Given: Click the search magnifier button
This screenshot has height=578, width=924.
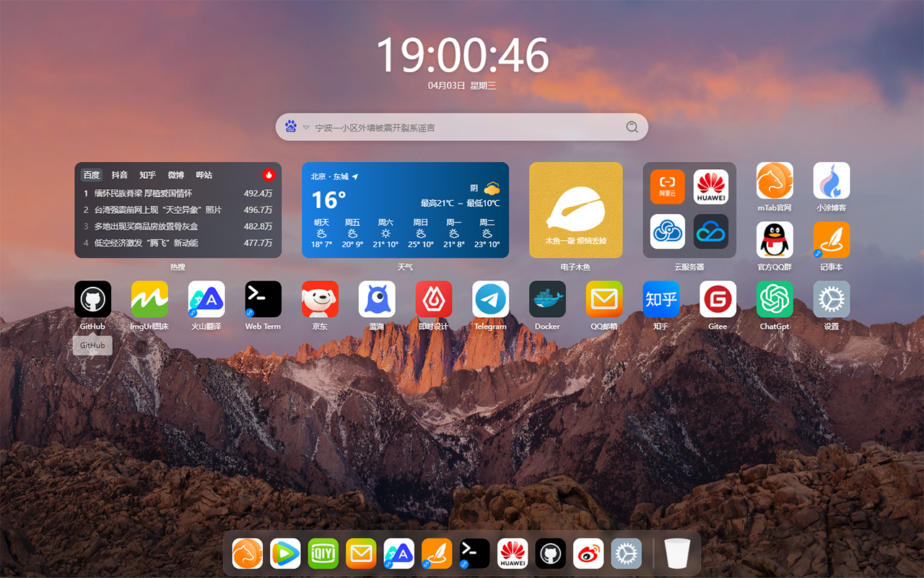Looking at the screenshot, I should coord(632,127).
